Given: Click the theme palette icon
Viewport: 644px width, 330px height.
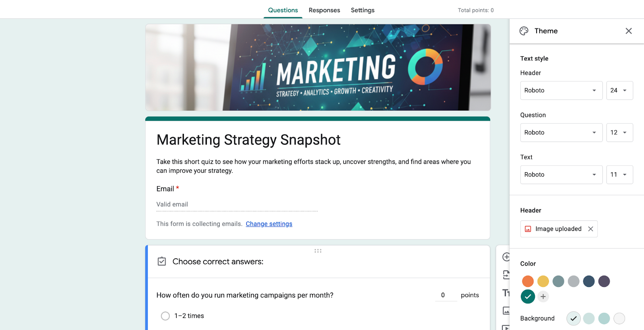Looking at the screenshot, I should [524, 31].
